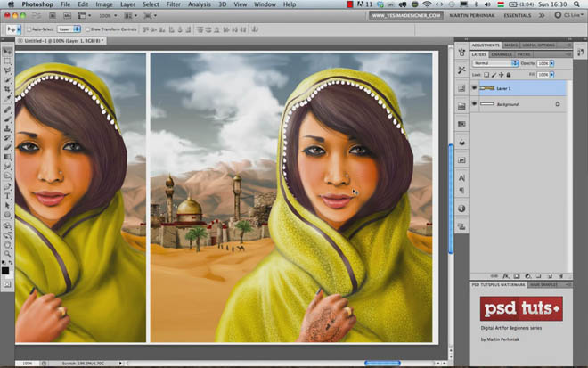The width and height of the screenshot is (588, 368).
Task: Select the www.yesimadesigner.com workspace button
Action: (x=405, y=16)
